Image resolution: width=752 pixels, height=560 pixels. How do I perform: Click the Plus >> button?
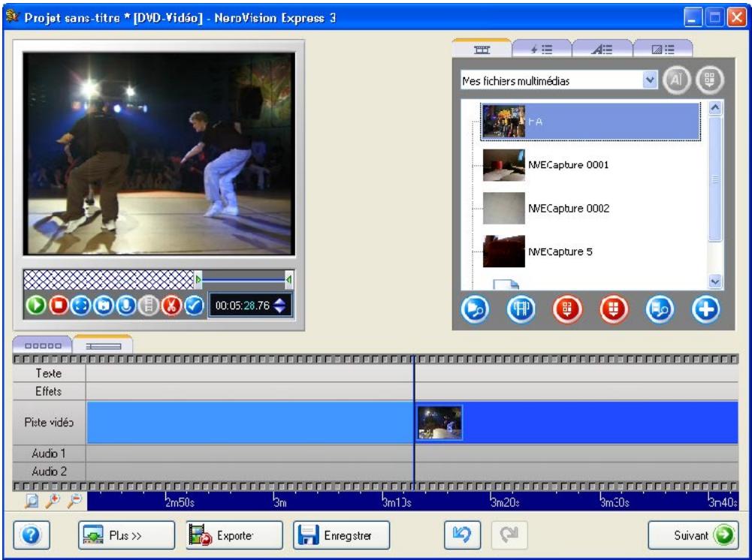[127, 535]
